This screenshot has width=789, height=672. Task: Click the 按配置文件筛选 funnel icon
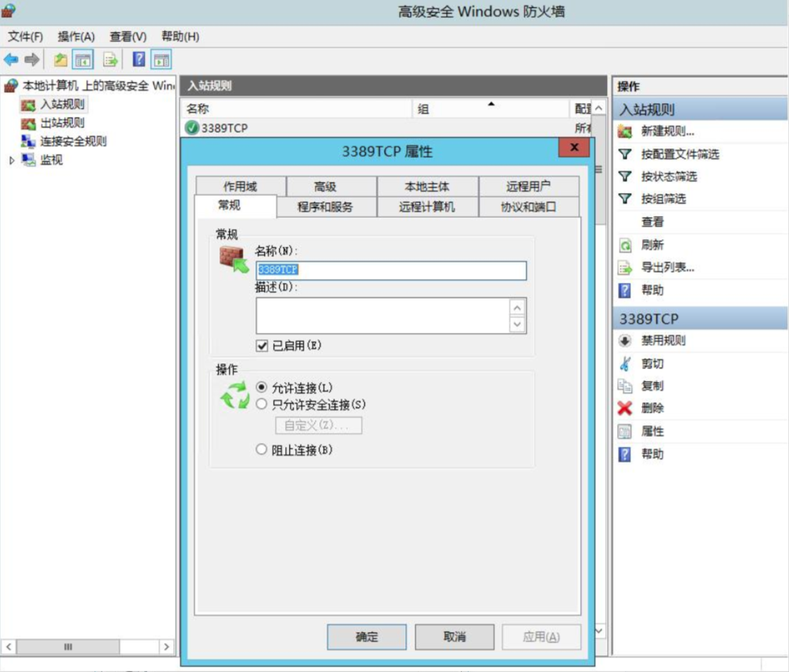(625, 154)
